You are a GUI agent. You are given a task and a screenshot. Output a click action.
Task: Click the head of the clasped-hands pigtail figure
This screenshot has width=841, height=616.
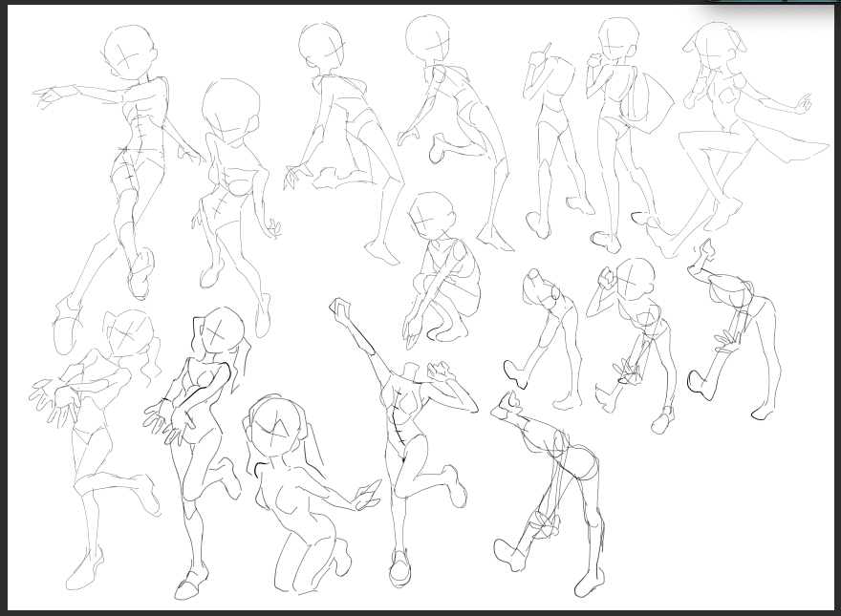click(x=221, y=330)
